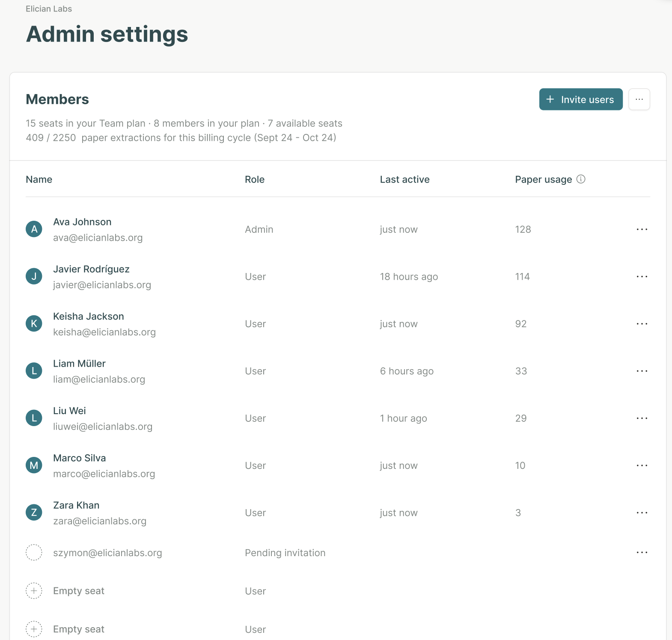
Task: Open options menu for Javier Rodríguez
Action: coord(642,277)
